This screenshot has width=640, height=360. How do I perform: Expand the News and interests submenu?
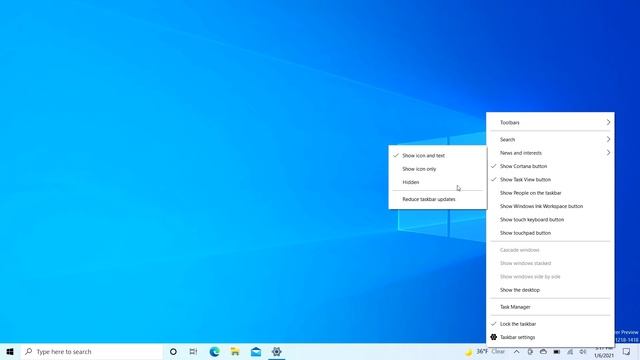point(550,153)
